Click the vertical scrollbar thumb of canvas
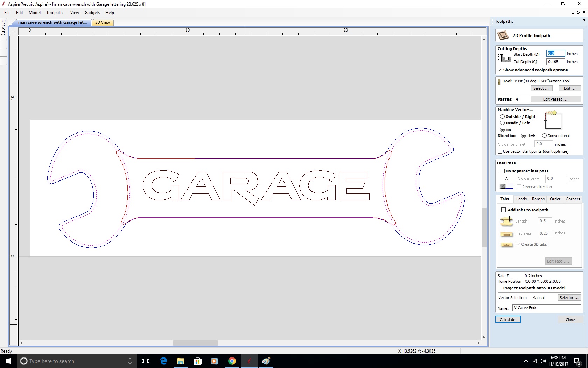 pos(484,227)
